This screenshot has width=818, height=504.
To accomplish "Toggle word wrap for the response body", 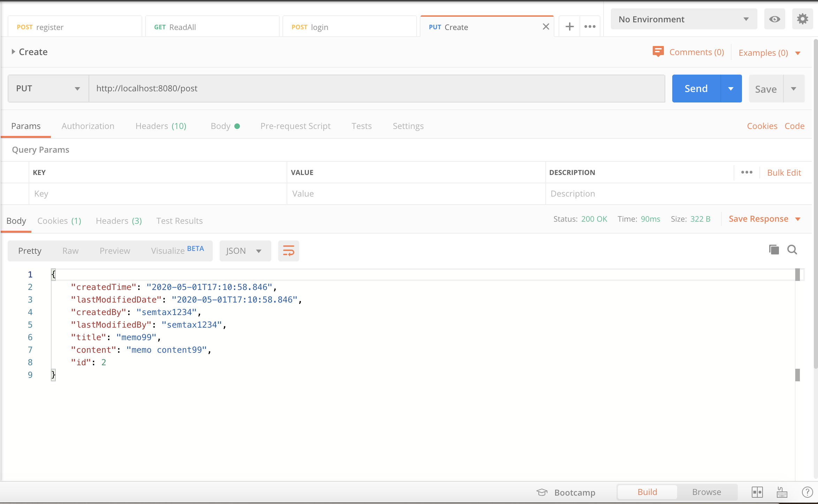I will click(x=288, y=251).
